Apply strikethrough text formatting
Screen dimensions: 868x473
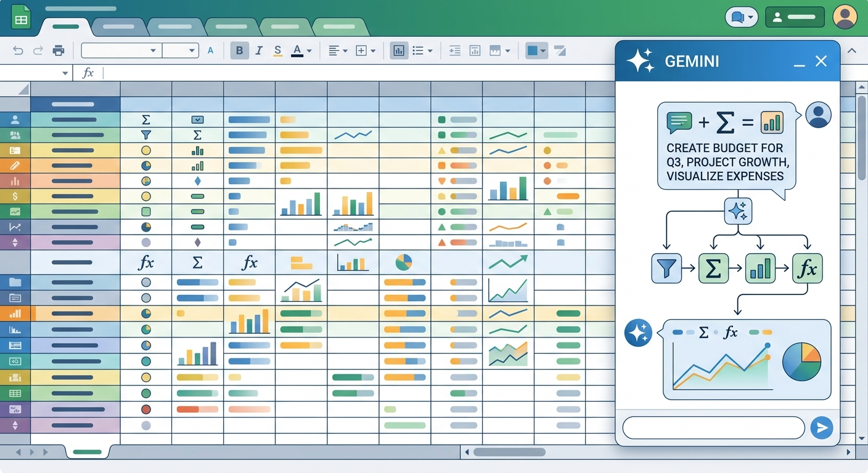277,51
